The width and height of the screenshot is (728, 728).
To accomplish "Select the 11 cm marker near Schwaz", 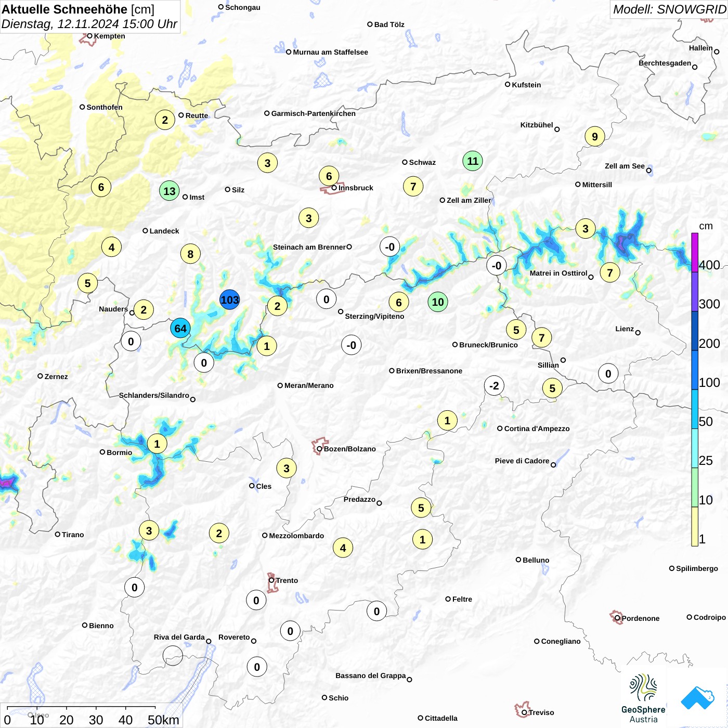I will point(473,161).
